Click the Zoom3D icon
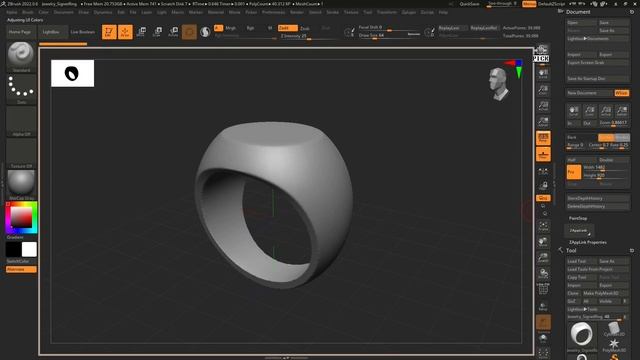The height and width of the screenshot is (360, 640). [x=543, y=258]
